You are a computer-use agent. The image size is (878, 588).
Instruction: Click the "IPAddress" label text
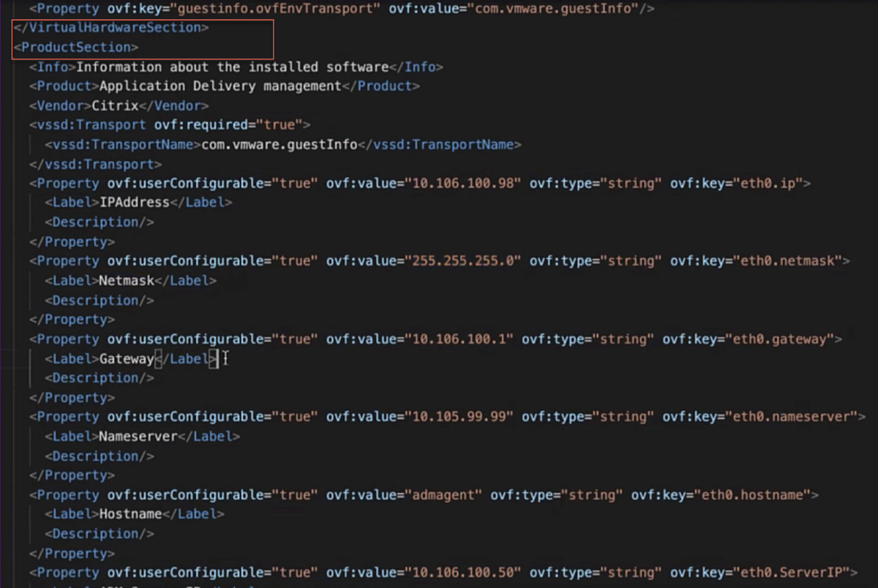(134, 203)
